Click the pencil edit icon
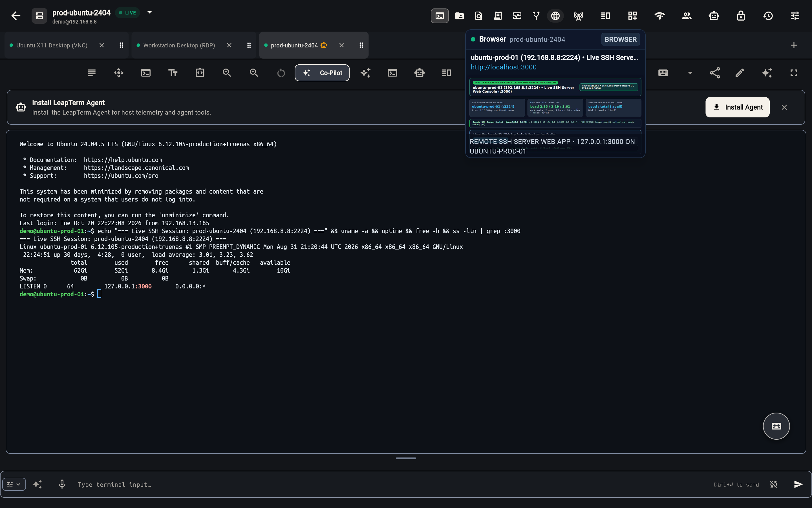Screen dimensions: 812x508 [x=740, y=73]
